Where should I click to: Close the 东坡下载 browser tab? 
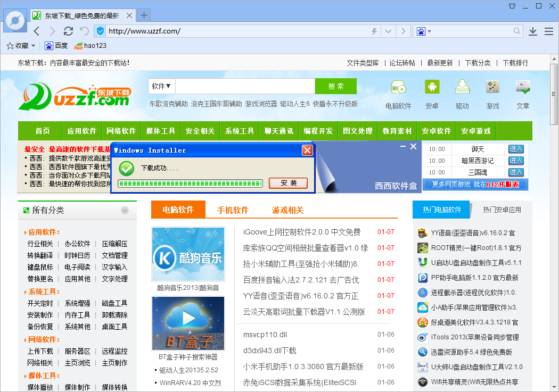129,15
